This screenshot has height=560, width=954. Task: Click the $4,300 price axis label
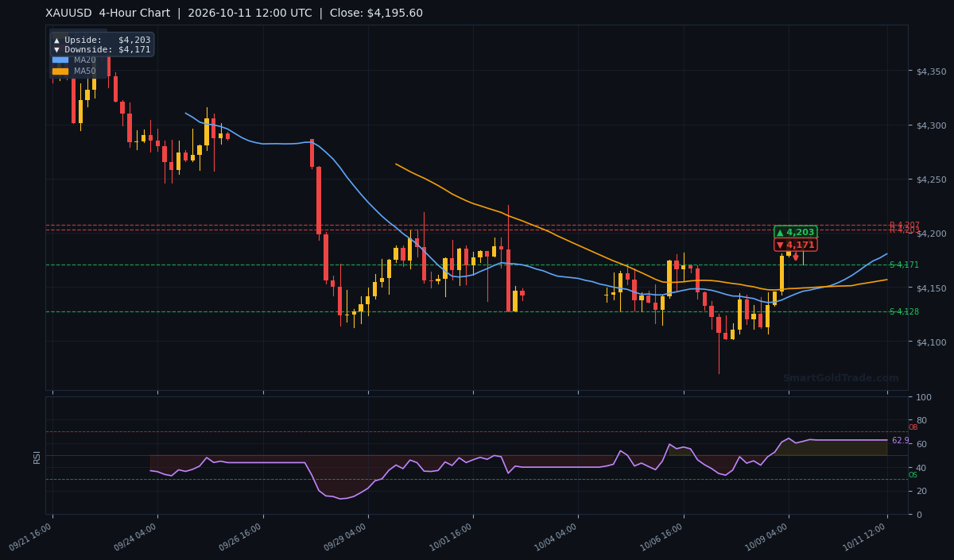pos(931,126)
